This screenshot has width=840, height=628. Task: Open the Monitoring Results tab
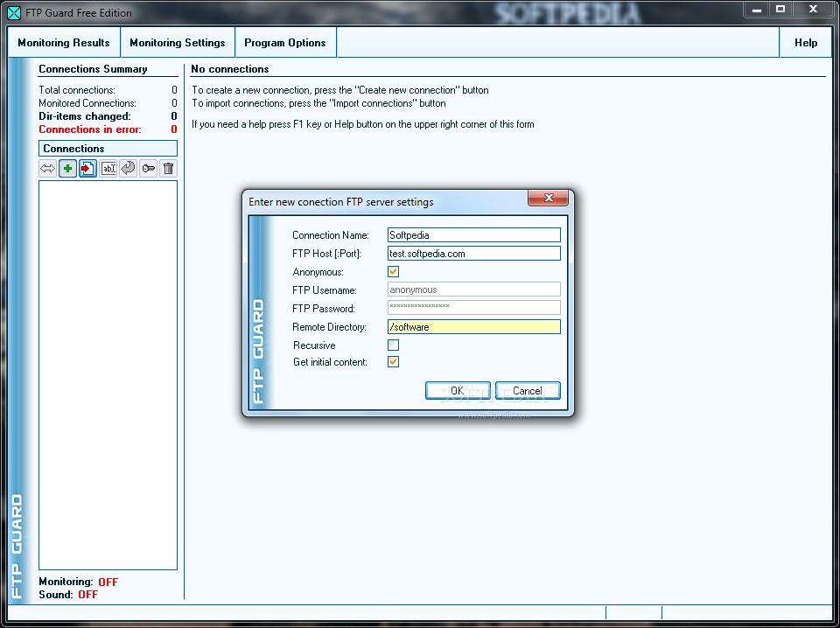[64, 43]
